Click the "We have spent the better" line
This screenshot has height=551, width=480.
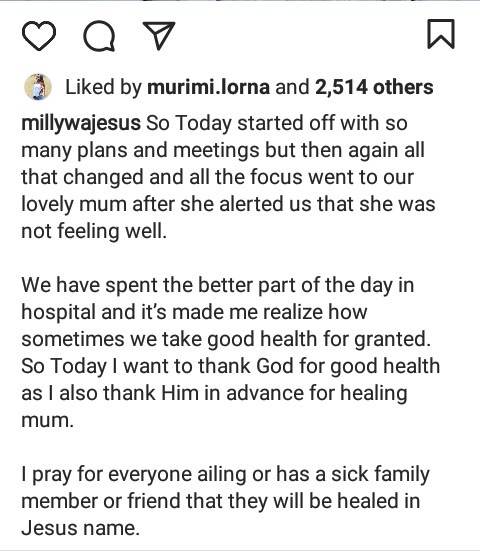point(218,285)
